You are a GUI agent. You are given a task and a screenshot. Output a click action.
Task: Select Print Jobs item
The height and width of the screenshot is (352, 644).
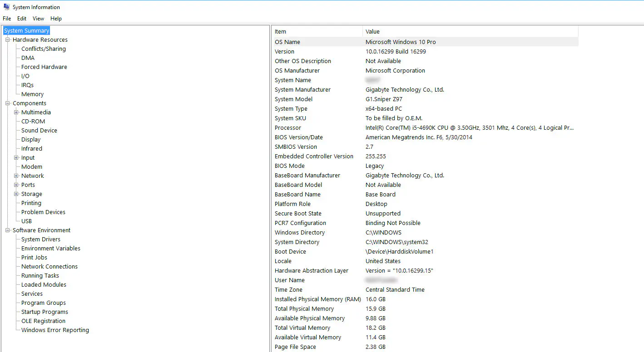tap(34, 257)
